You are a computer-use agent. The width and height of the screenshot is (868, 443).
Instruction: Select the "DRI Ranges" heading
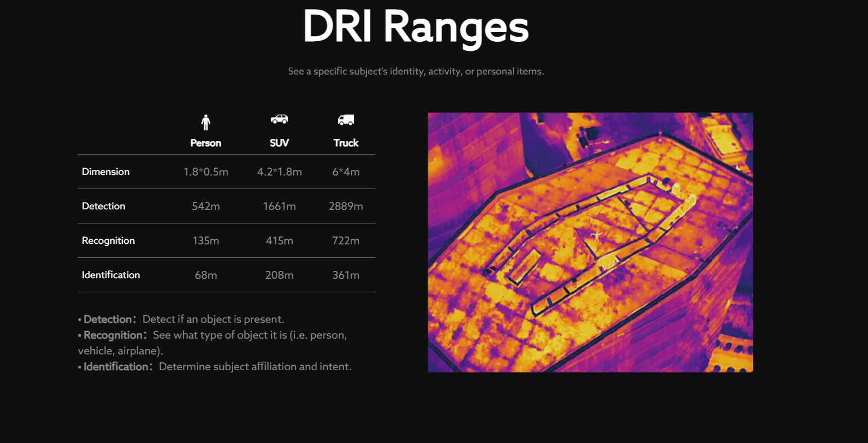416,27
